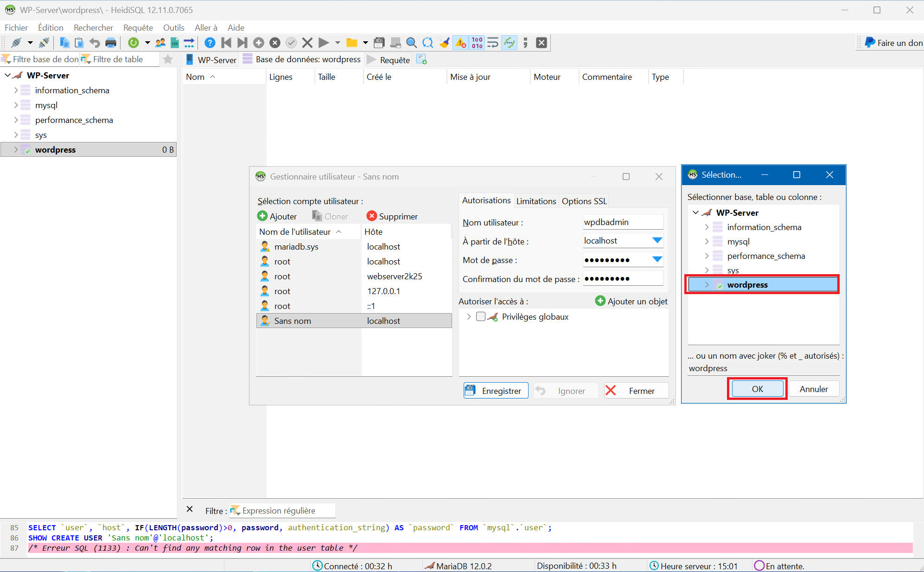Open the Outils menu
The height and width of the screenshot is (572, 924).
click(x=173, y=27)
